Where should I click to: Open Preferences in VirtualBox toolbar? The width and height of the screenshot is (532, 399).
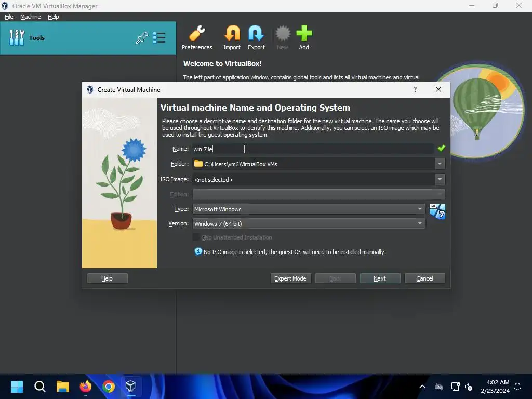coord(197,37)
